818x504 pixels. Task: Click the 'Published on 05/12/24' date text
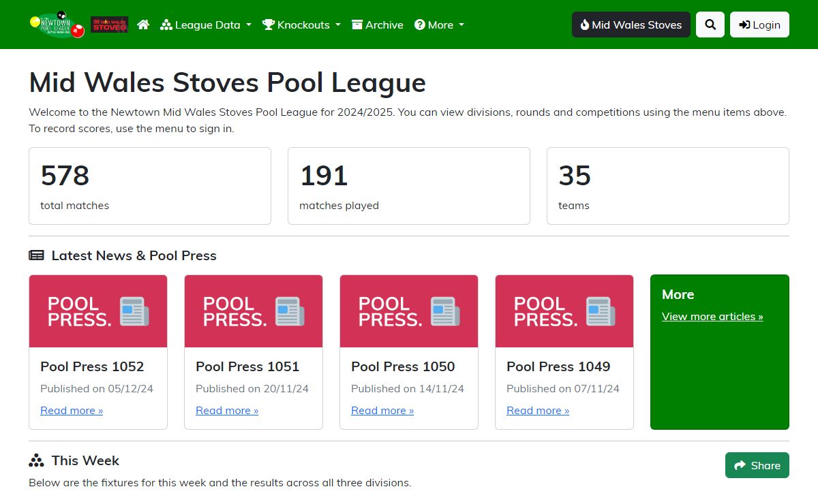coord(97,388)
